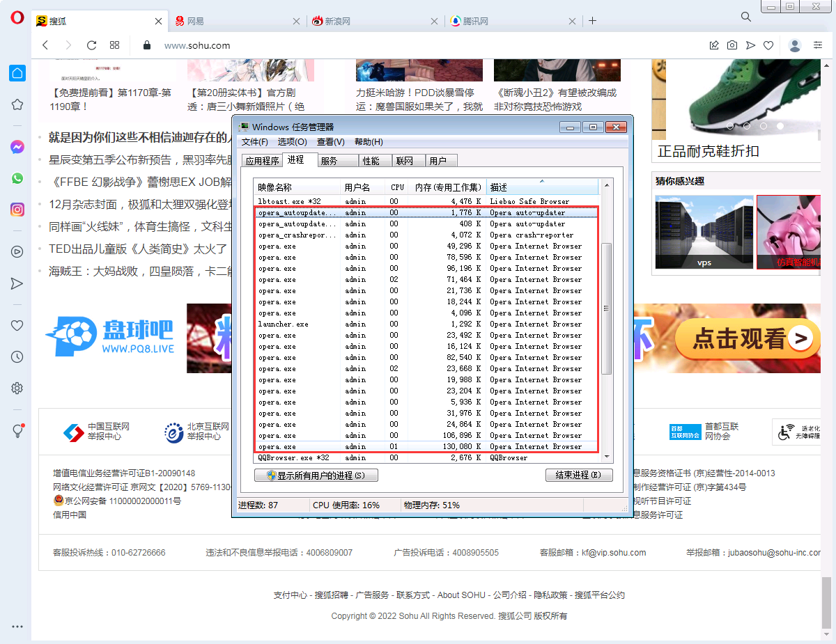This screenshot has height=644, width=836.
Task: Go back with the browser back arrow
Action: coord(45,45)
